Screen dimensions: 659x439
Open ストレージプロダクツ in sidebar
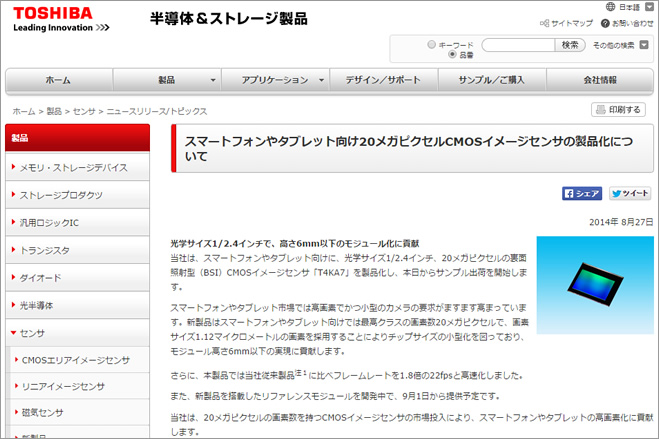77,195
